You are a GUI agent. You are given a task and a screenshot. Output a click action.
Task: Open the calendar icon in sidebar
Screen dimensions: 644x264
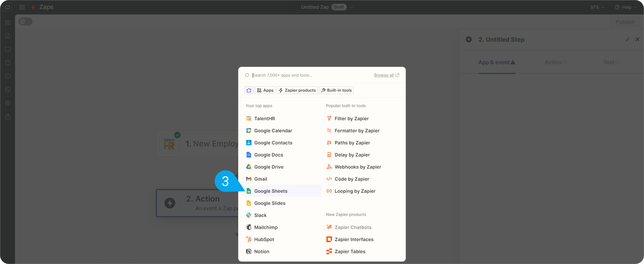click(x=8, y=63)
